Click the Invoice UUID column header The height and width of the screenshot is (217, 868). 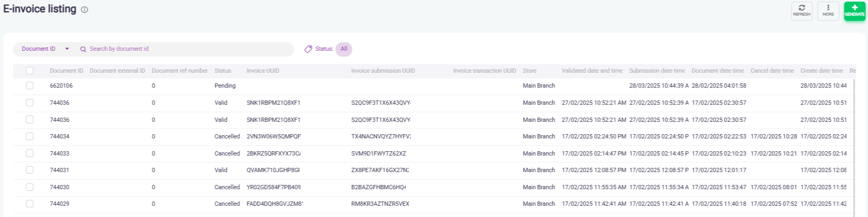click(263, 71)
